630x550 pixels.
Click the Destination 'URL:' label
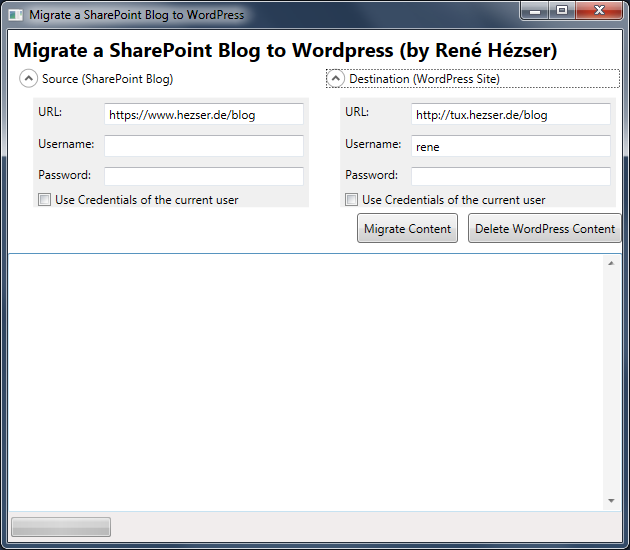pos(357,112)
